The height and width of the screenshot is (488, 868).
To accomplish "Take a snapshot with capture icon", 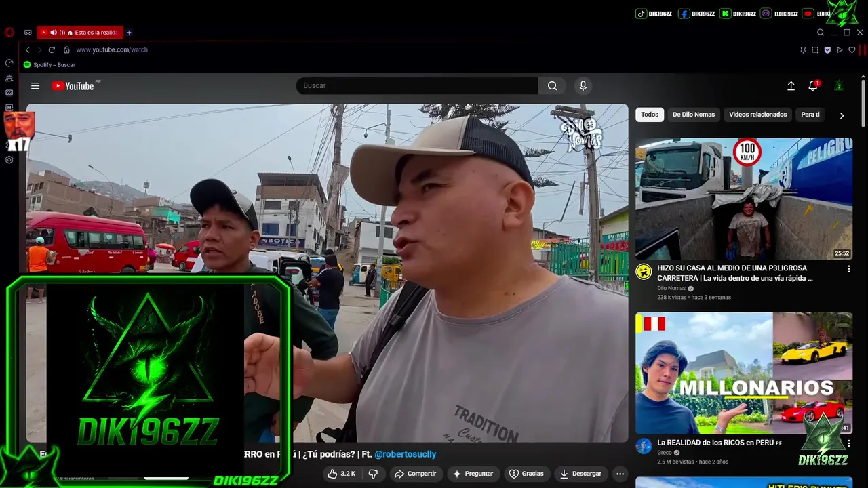I will [x=815, y=49].
